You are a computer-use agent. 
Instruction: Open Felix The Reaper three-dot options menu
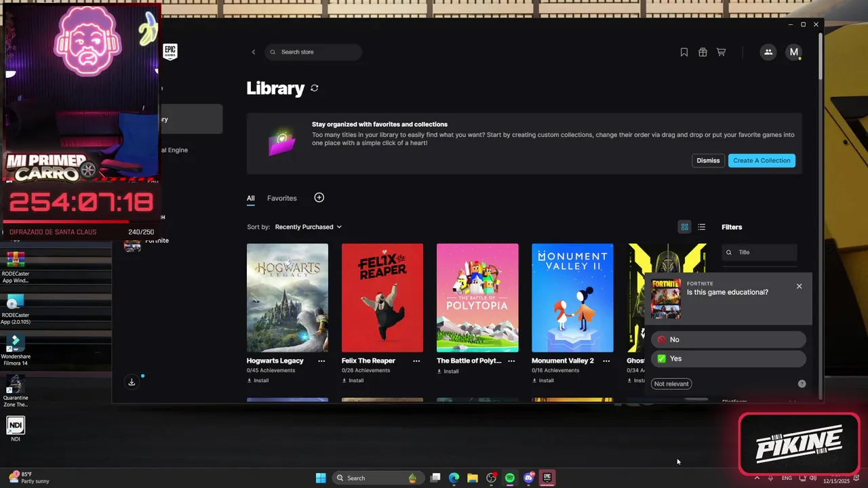coord(416,361)
